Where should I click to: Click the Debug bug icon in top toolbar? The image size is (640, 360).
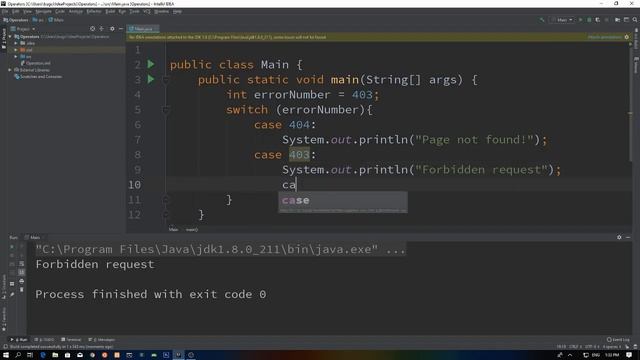pyautogui.click(x=589, y=20)
